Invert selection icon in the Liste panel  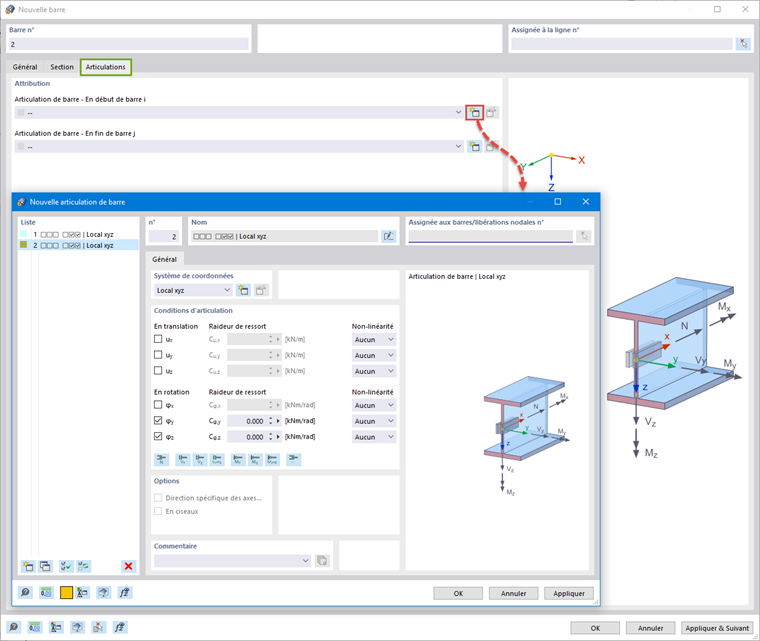pos(83,566)
